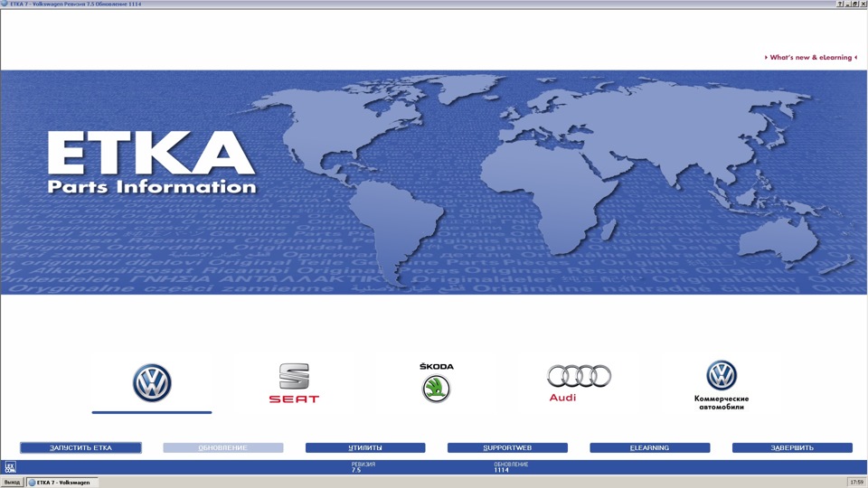Click ЗАВЕРШИТЬ to exit
The width and height of the screenshot is (868, 488).
point(792,447)
